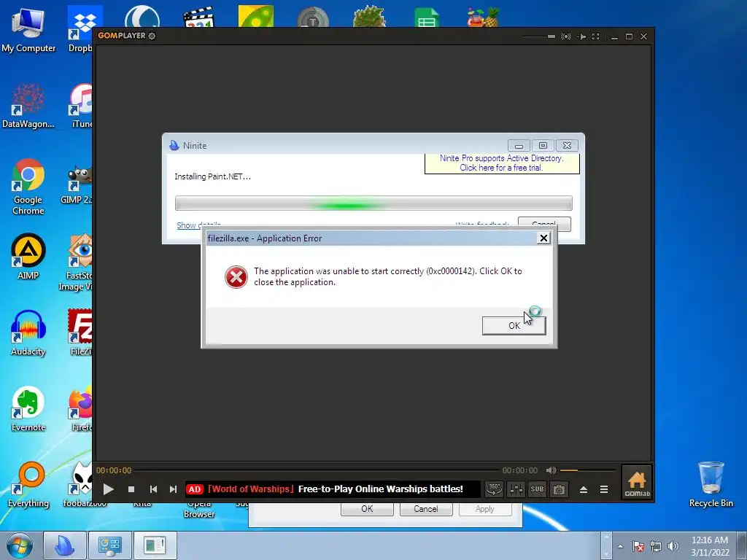Open GOMlab home button
Viewport: 747px width, 560px height.
637,482
